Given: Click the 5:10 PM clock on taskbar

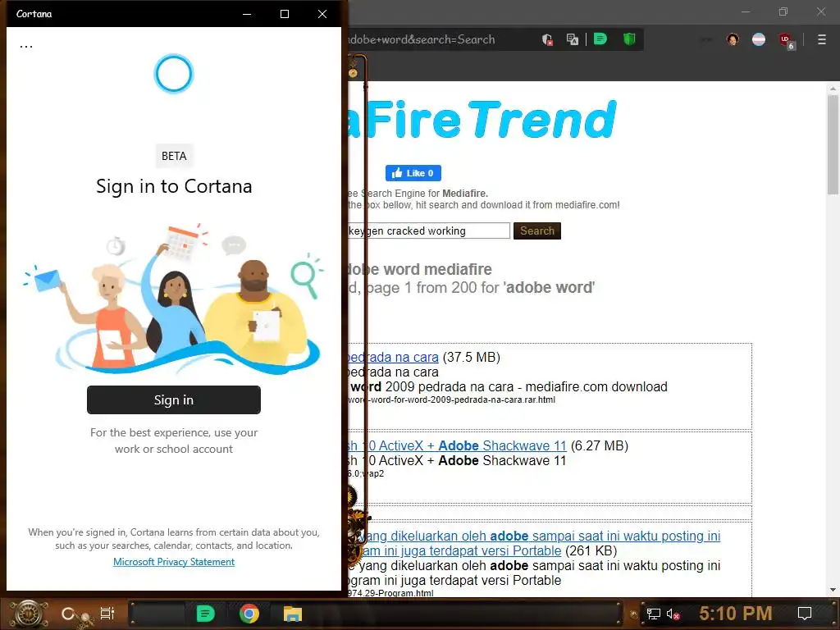Looking at the screenshot, I should 736,614.
